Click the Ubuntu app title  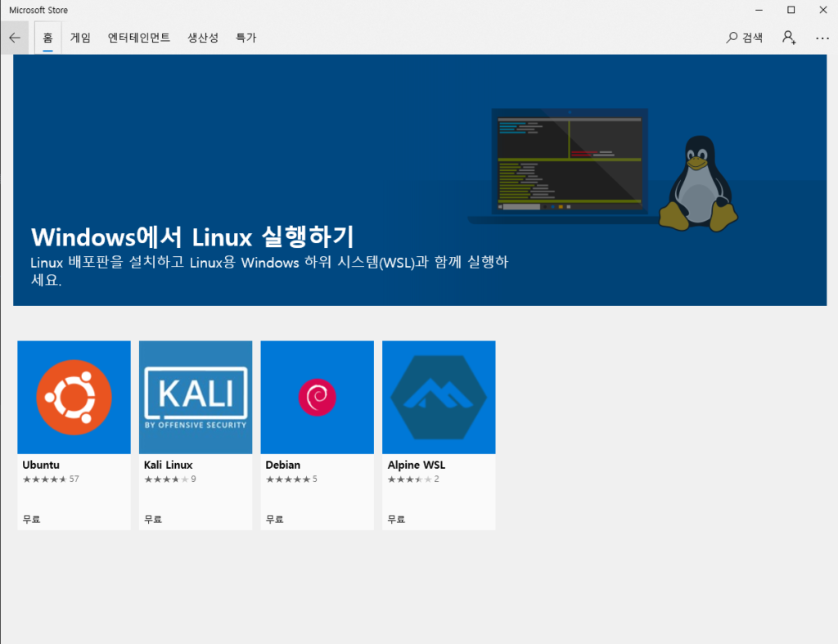[x=41, y=465]
